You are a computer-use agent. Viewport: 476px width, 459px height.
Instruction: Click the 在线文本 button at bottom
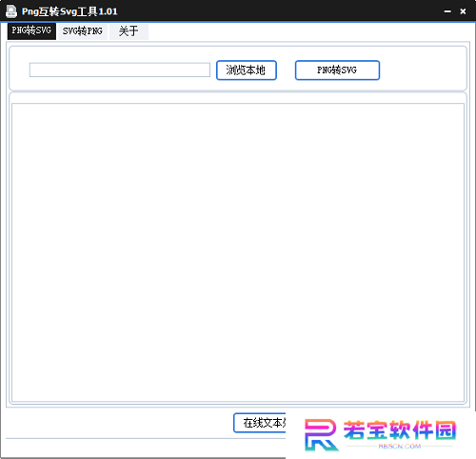[x=260, y=423]
